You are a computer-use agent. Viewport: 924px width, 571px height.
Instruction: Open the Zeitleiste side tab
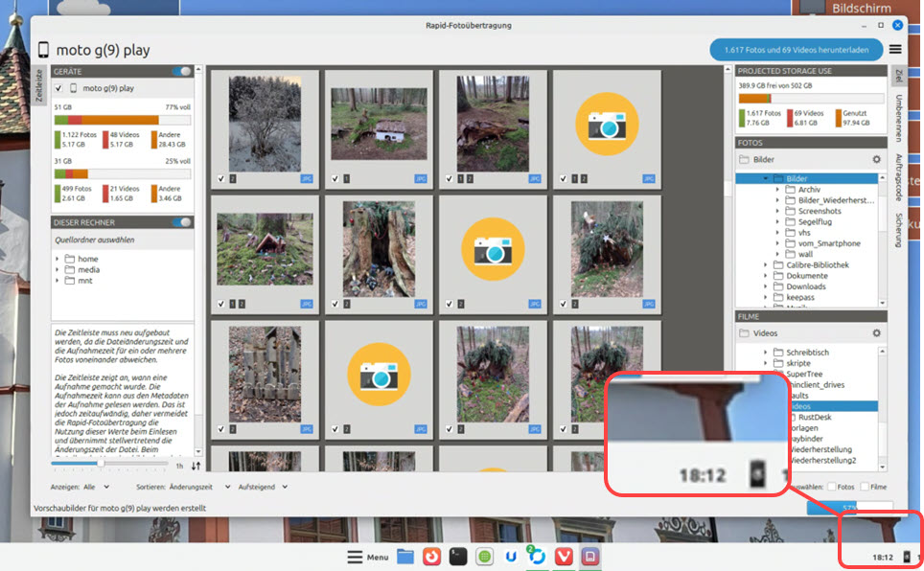(39, 85)
